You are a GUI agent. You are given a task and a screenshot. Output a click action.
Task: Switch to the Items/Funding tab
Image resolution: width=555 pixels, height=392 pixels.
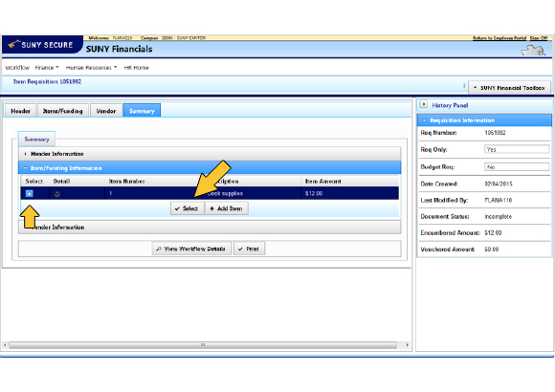(62, 111)
